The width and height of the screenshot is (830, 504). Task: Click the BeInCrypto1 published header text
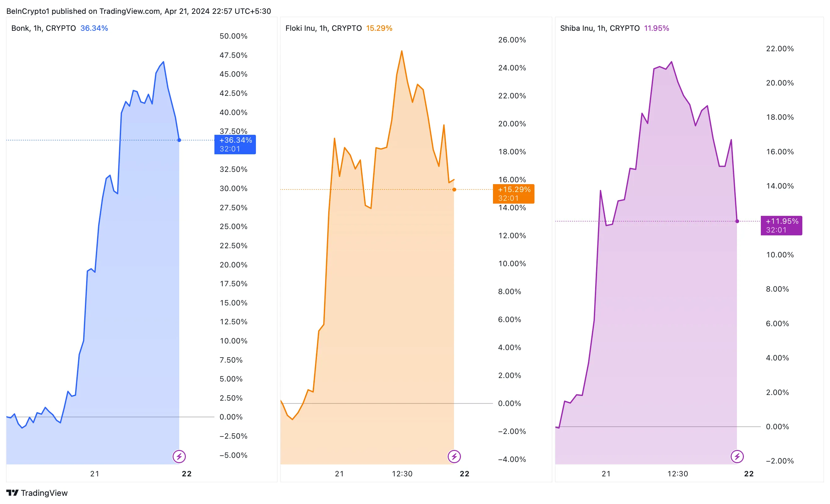click(138, 11)
